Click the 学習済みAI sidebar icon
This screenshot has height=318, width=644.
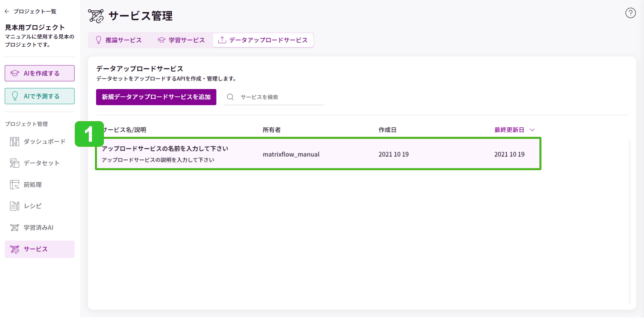point(14,228)
